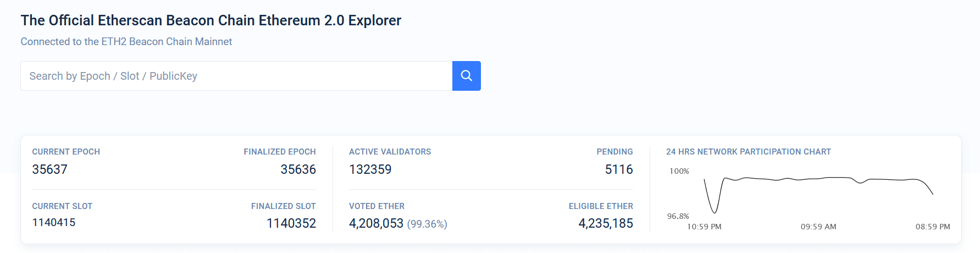Click the 99.36% voted percentage
Viewport: 980px width, 253px height.
tap(427, 224)
